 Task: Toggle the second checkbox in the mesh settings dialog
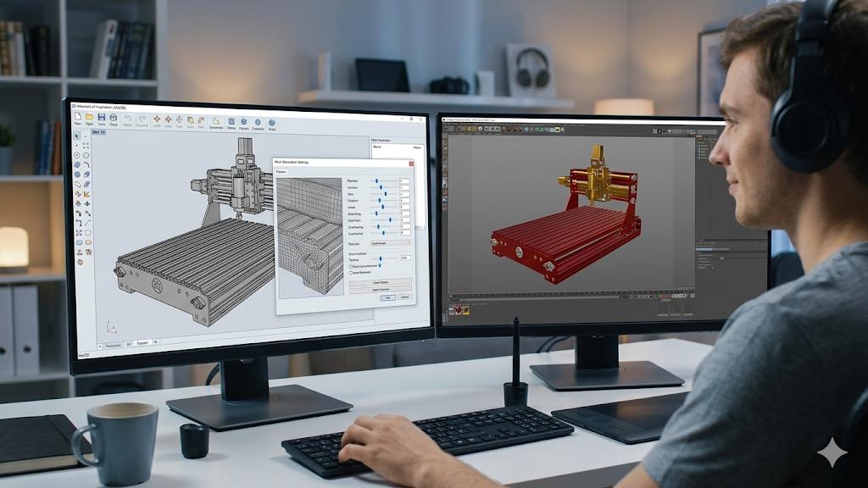click(352, 272)
